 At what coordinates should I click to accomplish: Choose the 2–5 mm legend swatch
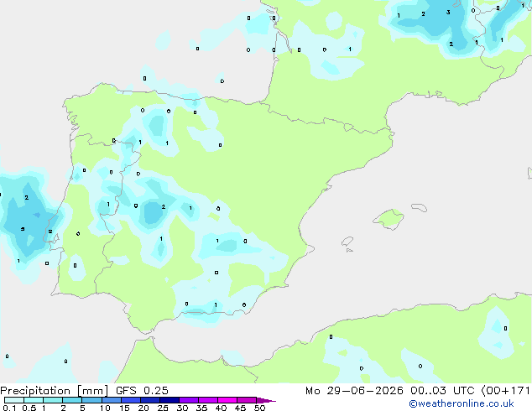[x=72, y=400]
